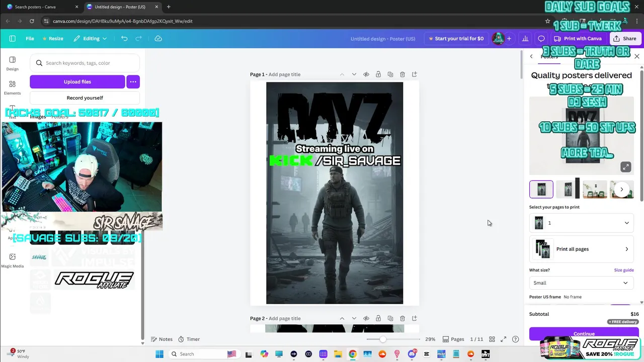
Task: Open Design panel in sidebar
Action: [x=12, y=63]
